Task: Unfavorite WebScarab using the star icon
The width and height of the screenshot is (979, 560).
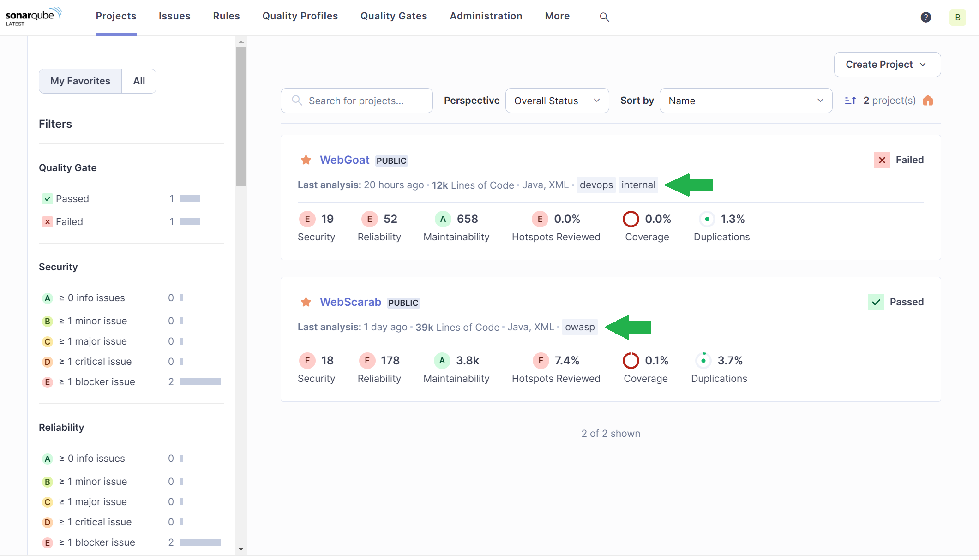Action: [306, 302]
